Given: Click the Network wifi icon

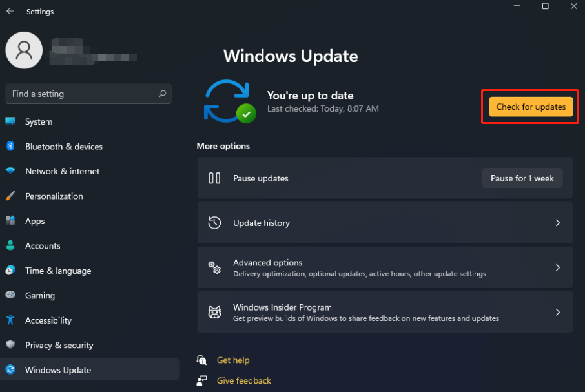Looking at the screenshot, I should coord(10,171).
